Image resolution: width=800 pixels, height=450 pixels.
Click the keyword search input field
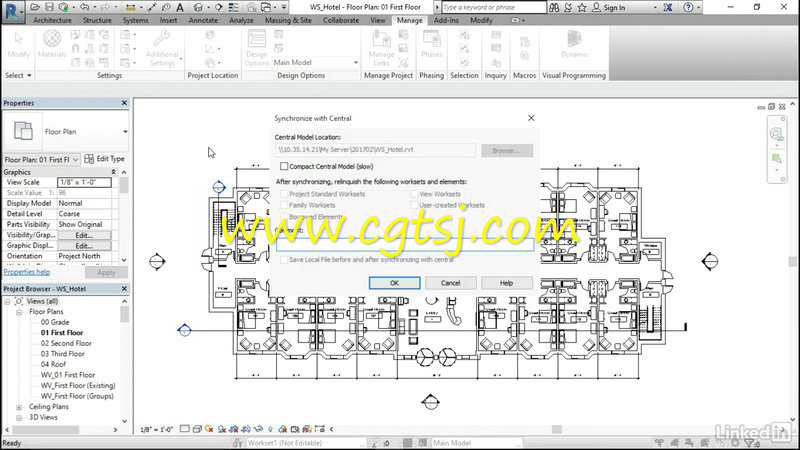click(494, 7)
